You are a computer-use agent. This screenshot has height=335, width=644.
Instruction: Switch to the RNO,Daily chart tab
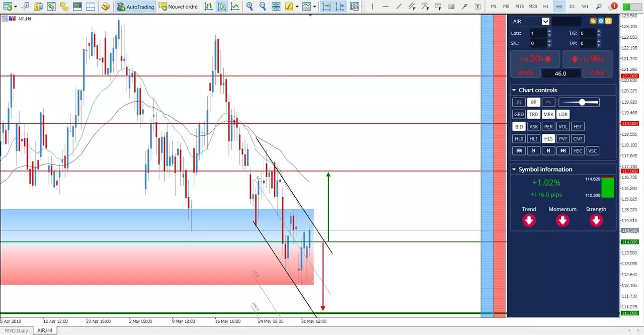click(16, 330)
